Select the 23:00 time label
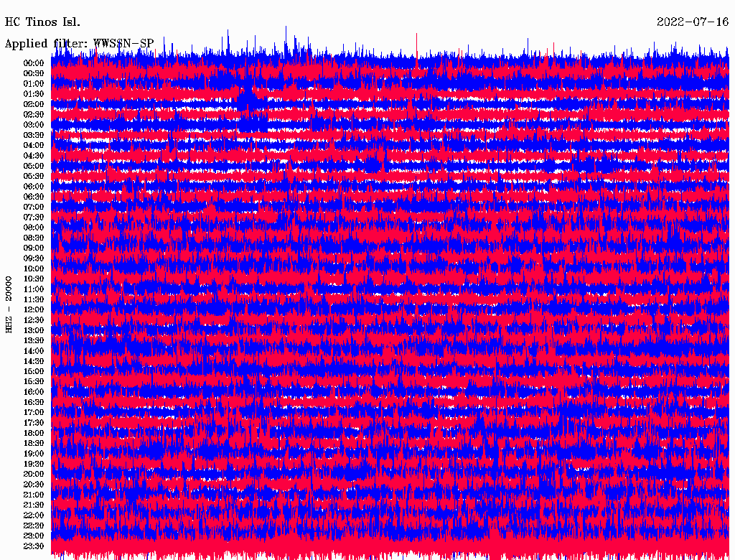Image resolution: width=735 pixels, height=560 pixels. click(x=34, y=536)
